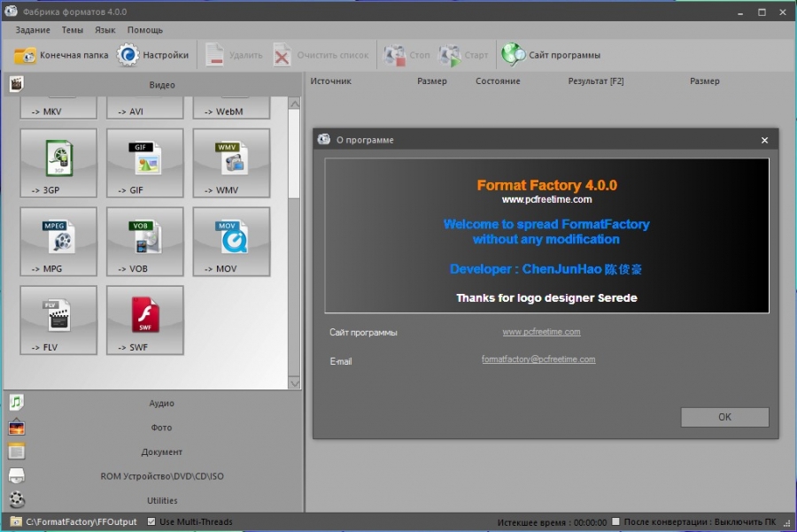This screenshot has height=532, width=797.
Task: Select the AVI conversion button
Action: 145,108
